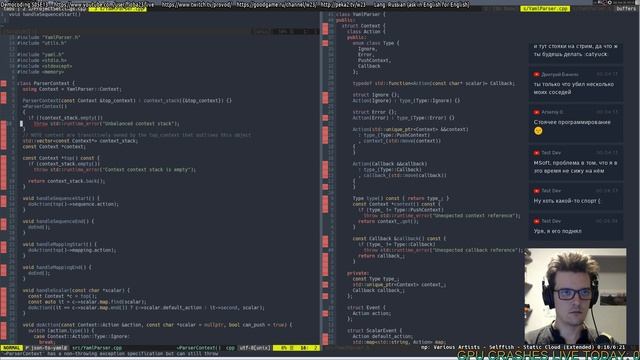Screen dimensions: 640x360
Task: Click the cpp filetype label in status line
Action: pos(230,348)
